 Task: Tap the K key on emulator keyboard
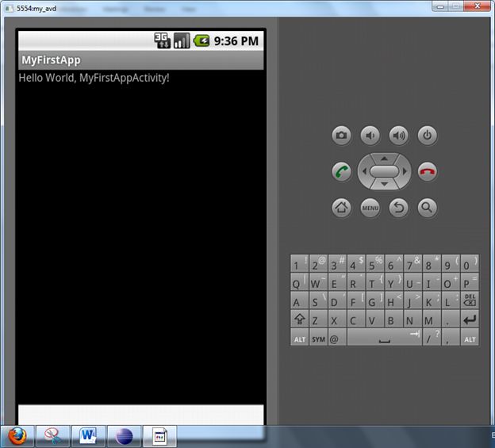coord(432,301)
